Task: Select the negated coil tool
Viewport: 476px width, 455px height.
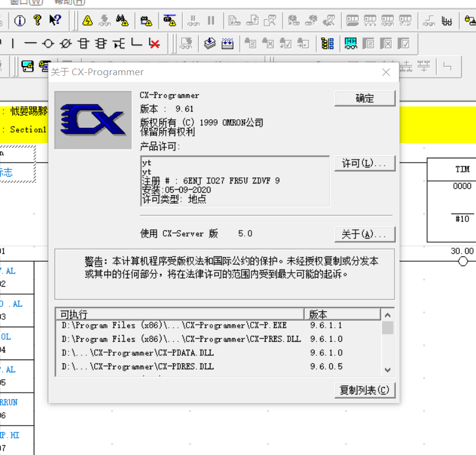Action: pyautogui.click(x=66, y=43)
